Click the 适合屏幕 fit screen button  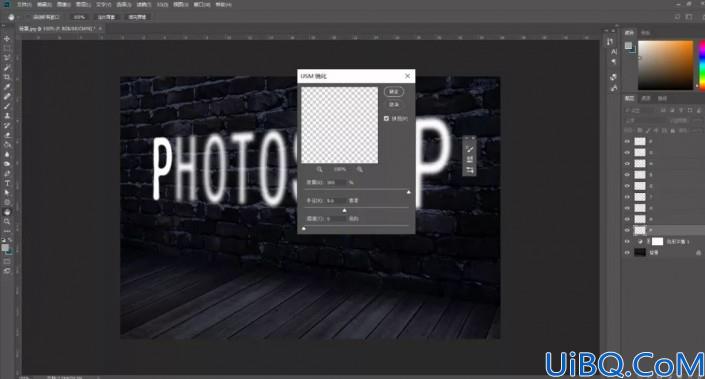coord(107,17)
